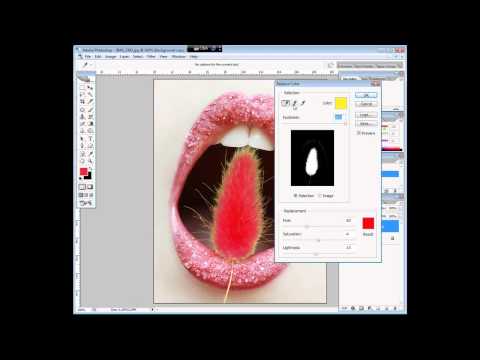480x360 pixels.
Task: Toggle the Preview checkbox
Action: (359, 133)
